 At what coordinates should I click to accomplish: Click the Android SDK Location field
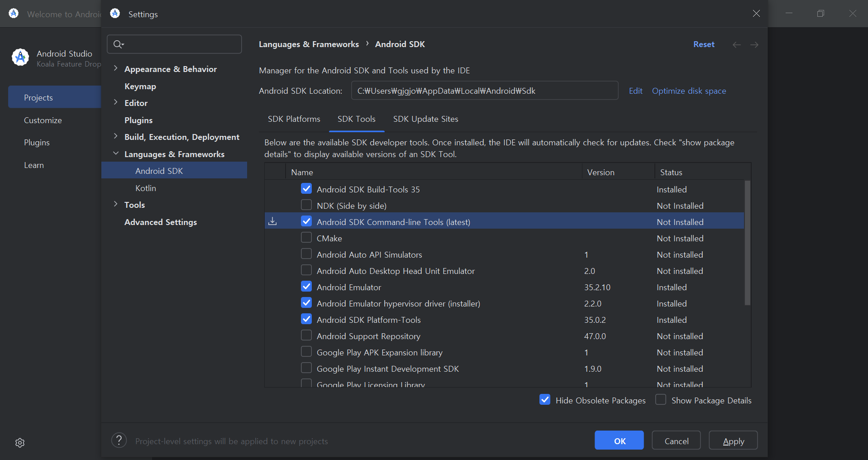click(x=485, y=91)
